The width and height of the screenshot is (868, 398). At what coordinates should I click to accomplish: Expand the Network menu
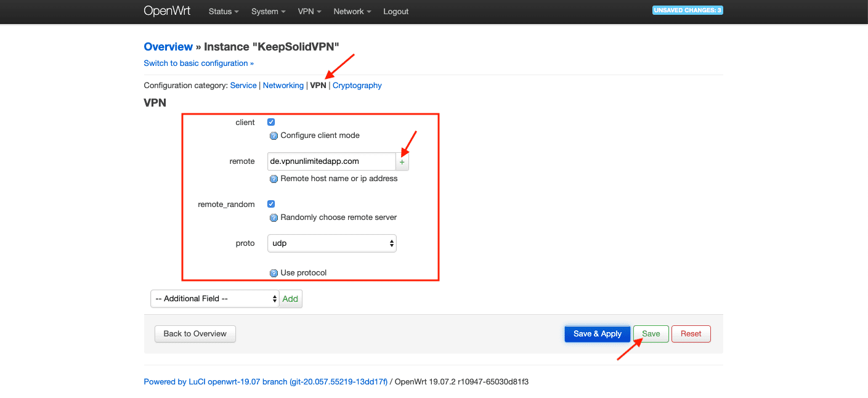point(352,12)
